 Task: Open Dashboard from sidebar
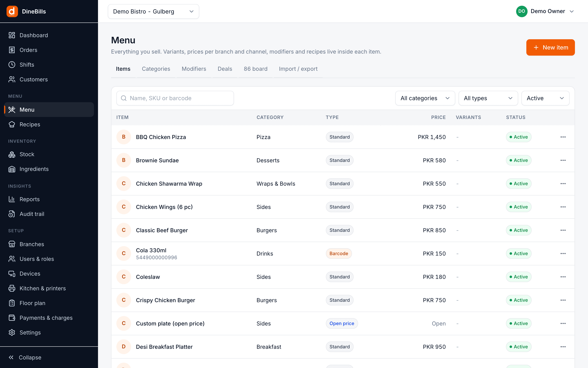(x=49, y=35)
